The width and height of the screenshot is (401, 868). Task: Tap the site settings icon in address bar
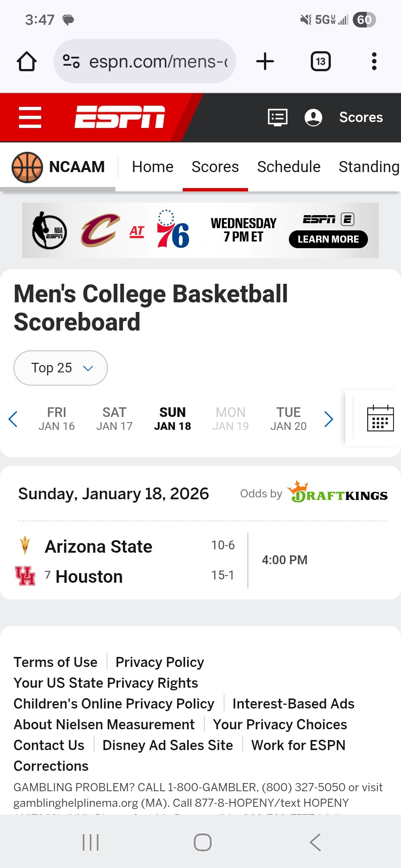[71, 61]
